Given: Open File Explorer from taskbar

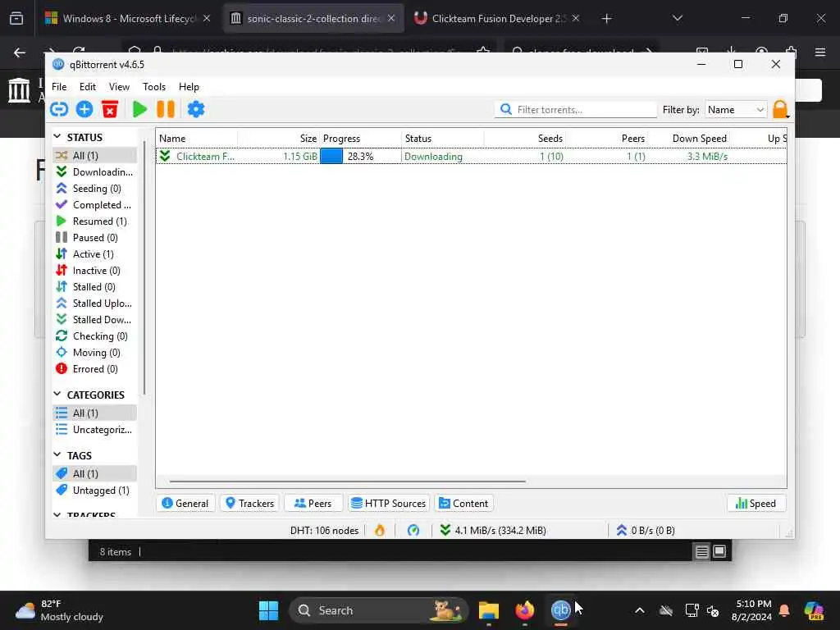Looking at the screenshot, I should (489, 610).
